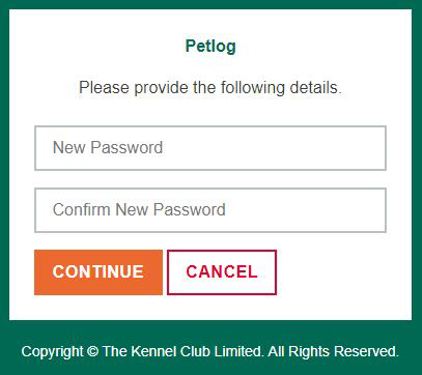Place cursor in the first password box
422x375 pixels.
pyautogui.click(x=210, y=148)
